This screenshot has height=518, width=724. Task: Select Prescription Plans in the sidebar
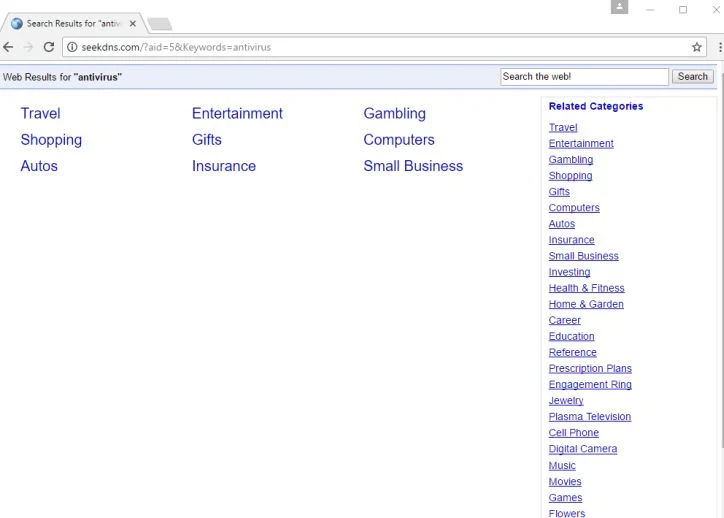click(x=590, y=368)
